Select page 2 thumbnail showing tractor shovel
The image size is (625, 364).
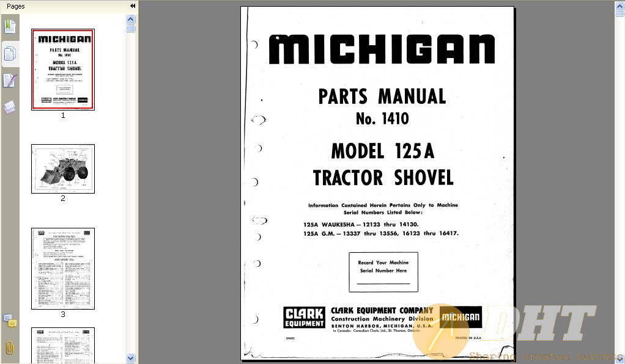pyautogui.click(x=63, y=169)
